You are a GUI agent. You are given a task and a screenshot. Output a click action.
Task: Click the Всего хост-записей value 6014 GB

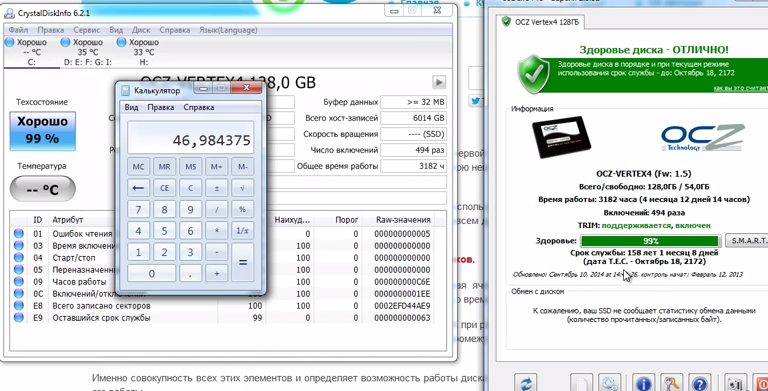tap(413, 118)
